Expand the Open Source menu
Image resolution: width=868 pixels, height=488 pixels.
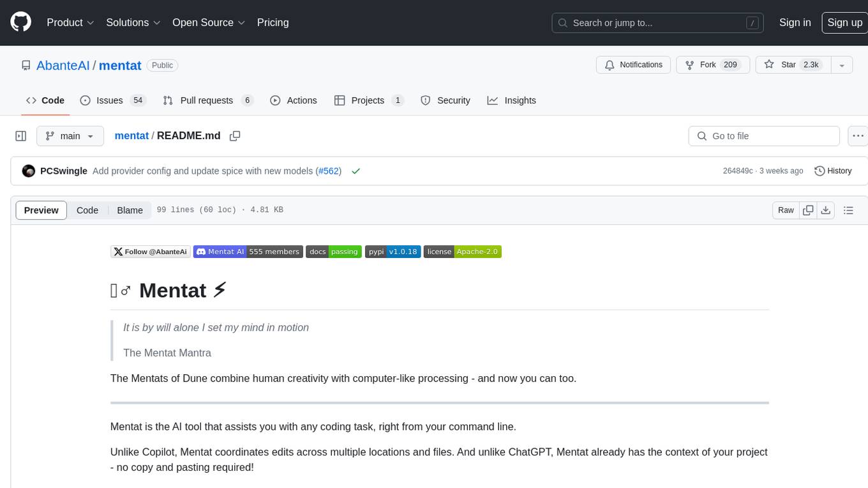click(209, 22)
